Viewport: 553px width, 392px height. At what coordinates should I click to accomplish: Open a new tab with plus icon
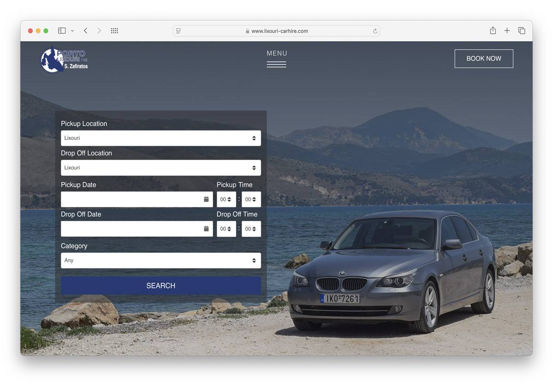(507, 31)
